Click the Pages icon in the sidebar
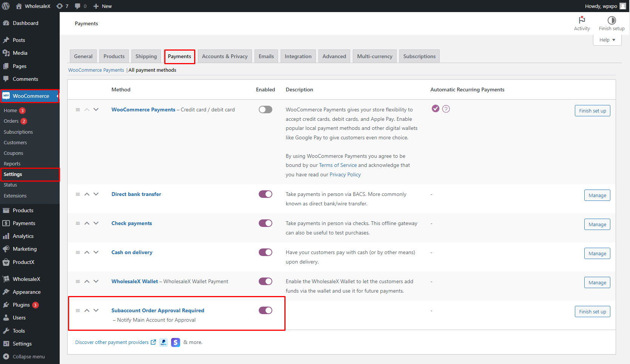 pyautogui.click(x=6, y=66)
